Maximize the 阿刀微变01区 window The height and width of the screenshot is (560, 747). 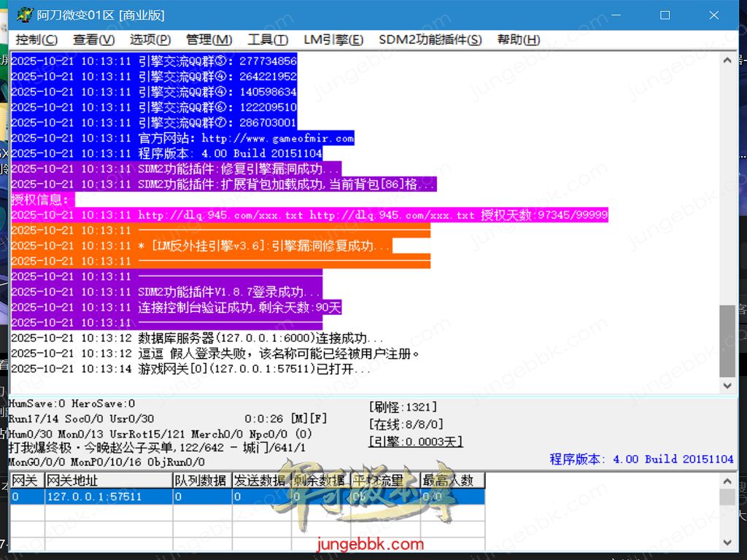coord(665,15)
